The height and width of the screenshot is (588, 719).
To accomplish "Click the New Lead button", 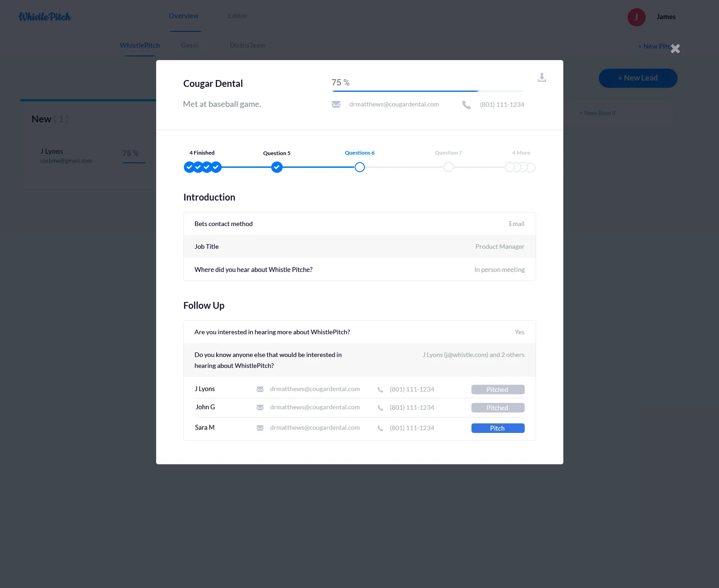I will [x=638, y=78].
